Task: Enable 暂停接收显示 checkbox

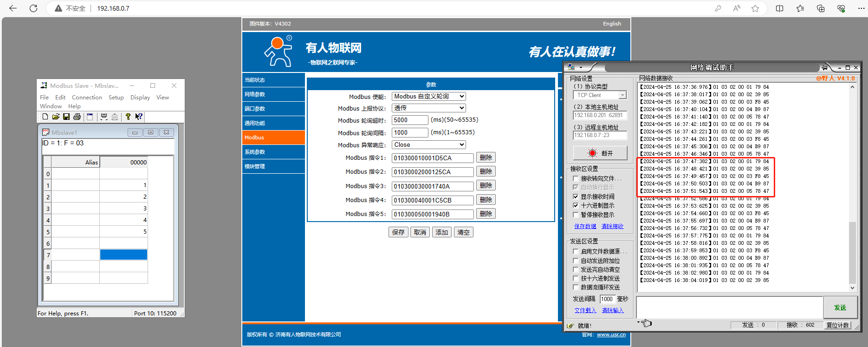Action: coord(576,215)
